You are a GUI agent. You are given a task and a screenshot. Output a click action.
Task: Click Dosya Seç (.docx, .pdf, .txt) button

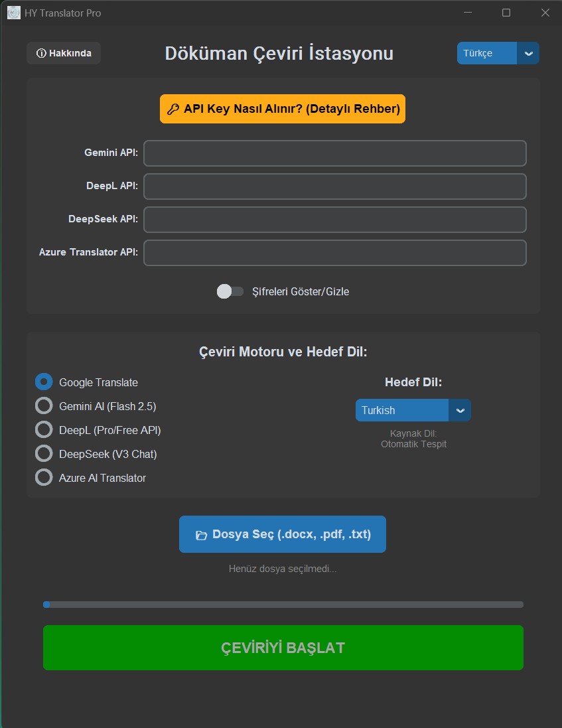[283, 534]
